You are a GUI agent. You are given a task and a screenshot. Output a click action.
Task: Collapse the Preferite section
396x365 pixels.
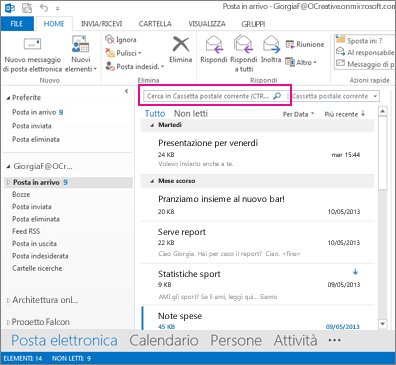(8, 98)
